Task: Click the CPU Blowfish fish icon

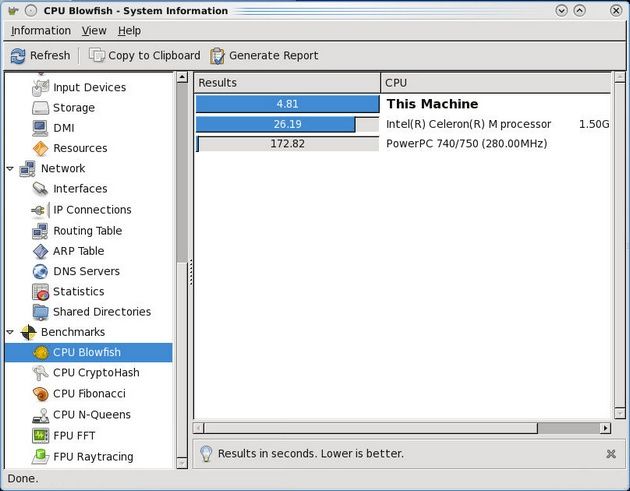Action: [40, 352]
